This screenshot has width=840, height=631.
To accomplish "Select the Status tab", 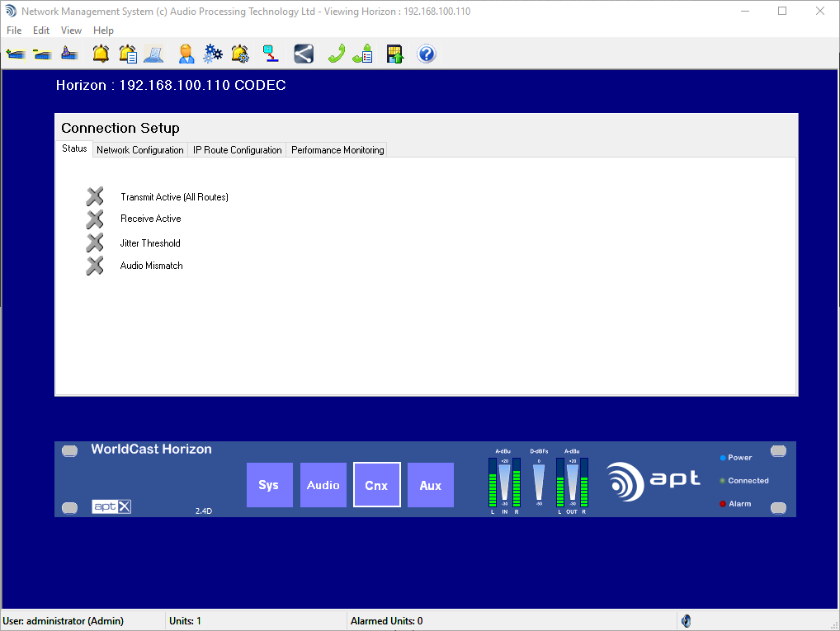I will coord(74,149).
